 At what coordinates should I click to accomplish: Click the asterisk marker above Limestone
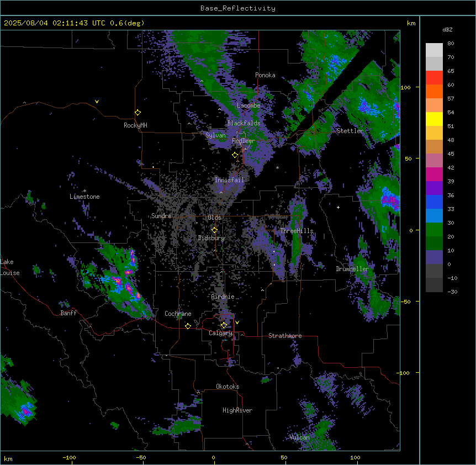pyautogui.click(x=84, y=191)
